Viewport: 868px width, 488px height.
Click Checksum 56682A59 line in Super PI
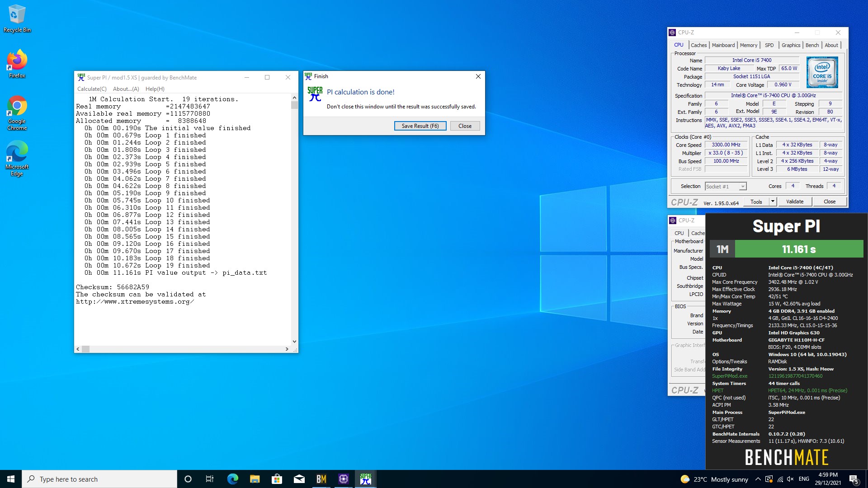click(x=113, y=287)
